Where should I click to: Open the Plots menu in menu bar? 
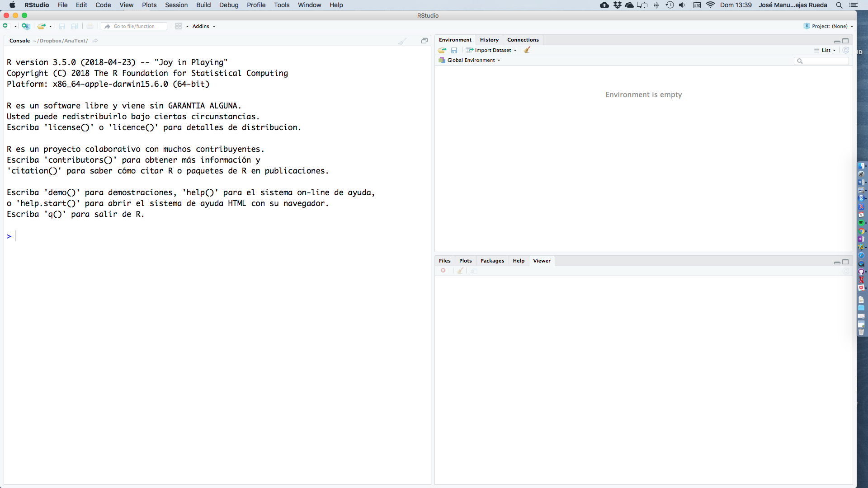[x=149, y=5]
